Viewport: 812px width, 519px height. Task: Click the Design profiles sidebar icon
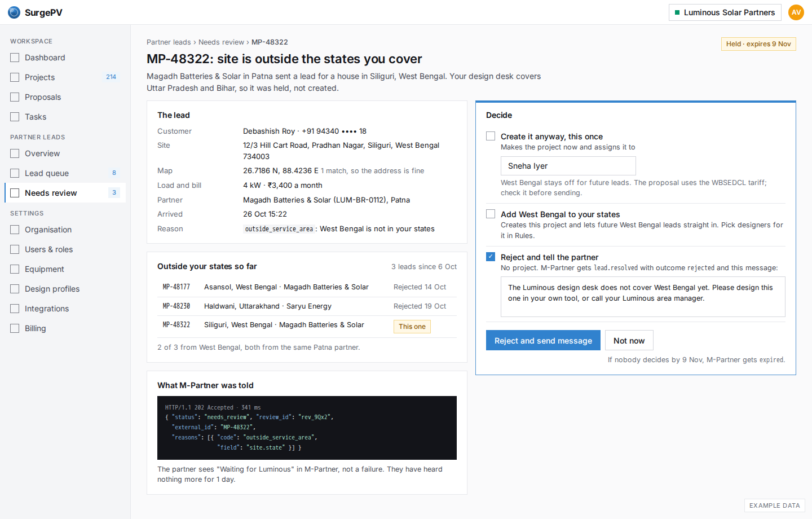coord(15,289)
